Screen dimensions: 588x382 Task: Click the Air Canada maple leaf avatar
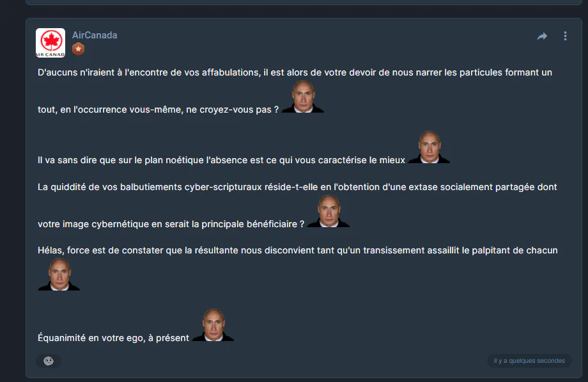[50, 43]
